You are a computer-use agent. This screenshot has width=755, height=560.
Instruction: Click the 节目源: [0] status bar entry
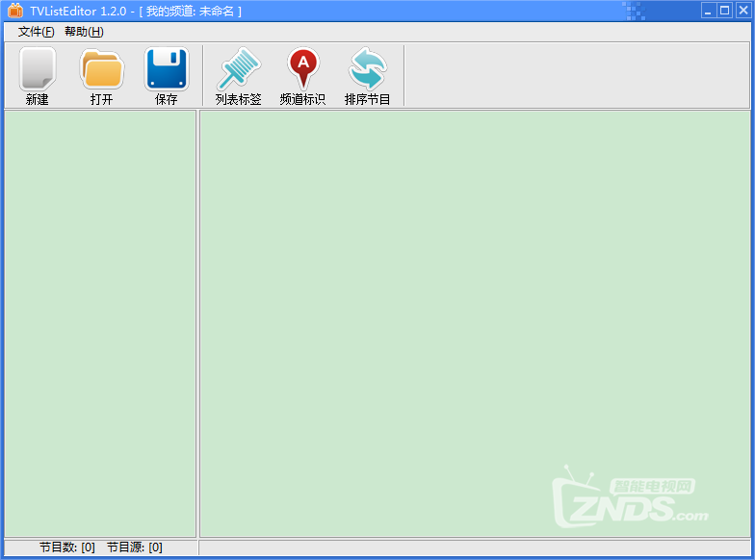135,547
